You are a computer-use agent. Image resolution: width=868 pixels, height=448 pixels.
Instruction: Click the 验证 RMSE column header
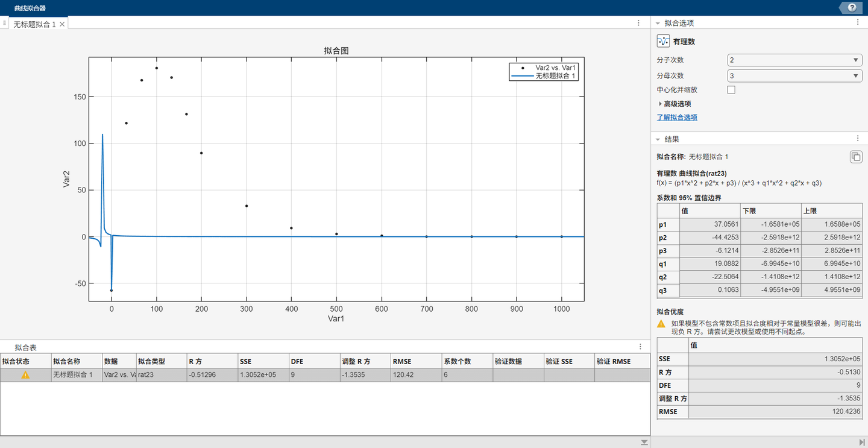tap(621, 361)
